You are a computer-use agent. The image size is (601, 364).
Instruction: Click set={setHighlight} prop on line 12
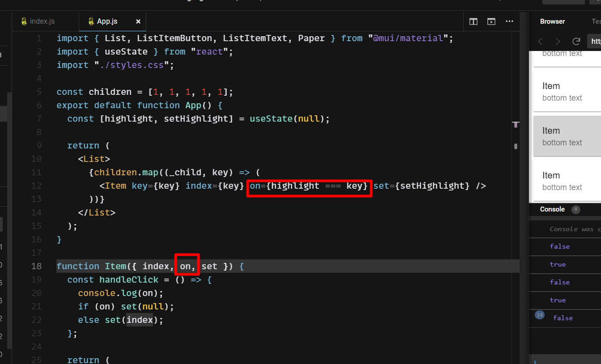pos(422,186)
